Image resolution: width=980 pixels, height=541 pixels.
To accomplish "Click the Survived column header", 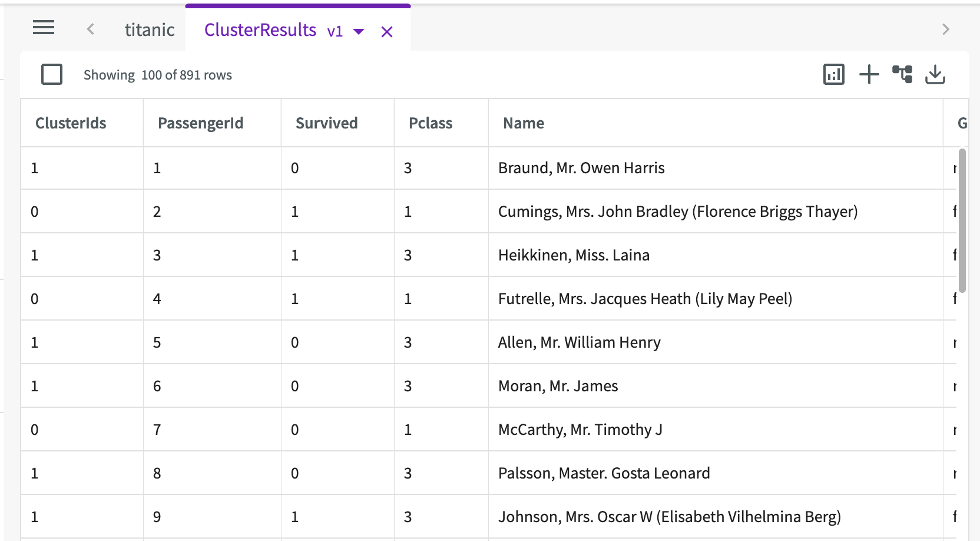I will pos(338,123).
